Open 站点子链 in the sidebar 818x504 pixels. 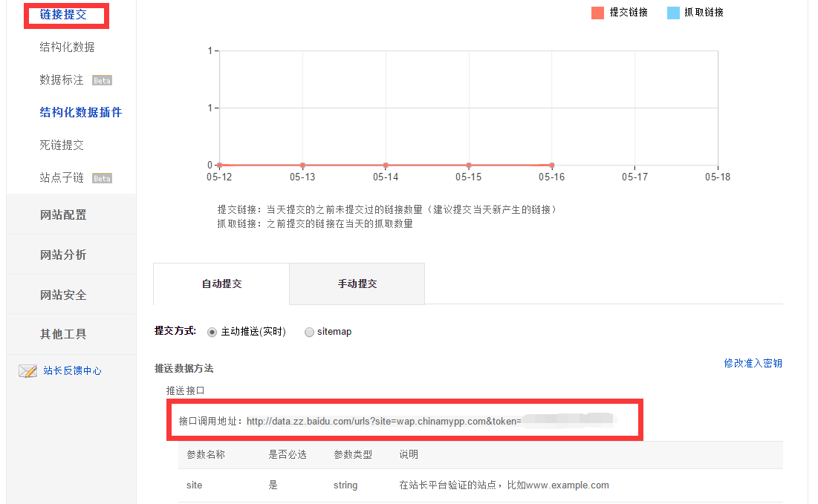coord(62,177)
